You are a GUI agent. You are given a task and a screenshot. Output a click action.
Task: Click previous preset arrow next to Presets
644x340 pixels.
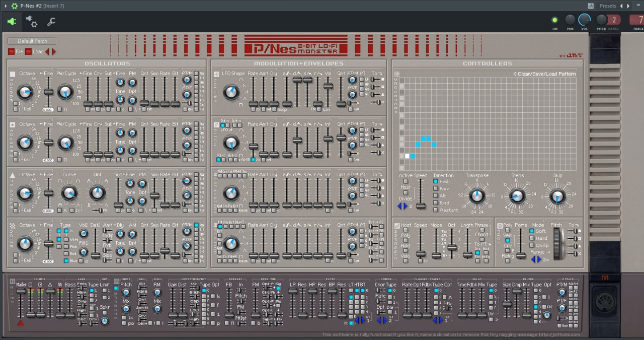(621, 6)
